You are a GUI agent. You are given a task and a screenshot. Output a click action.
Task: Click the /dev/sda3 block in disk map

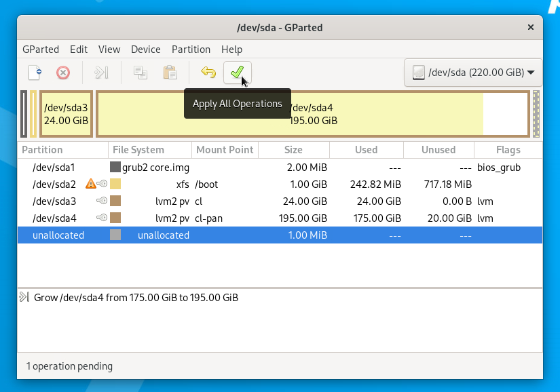[66, 114]
